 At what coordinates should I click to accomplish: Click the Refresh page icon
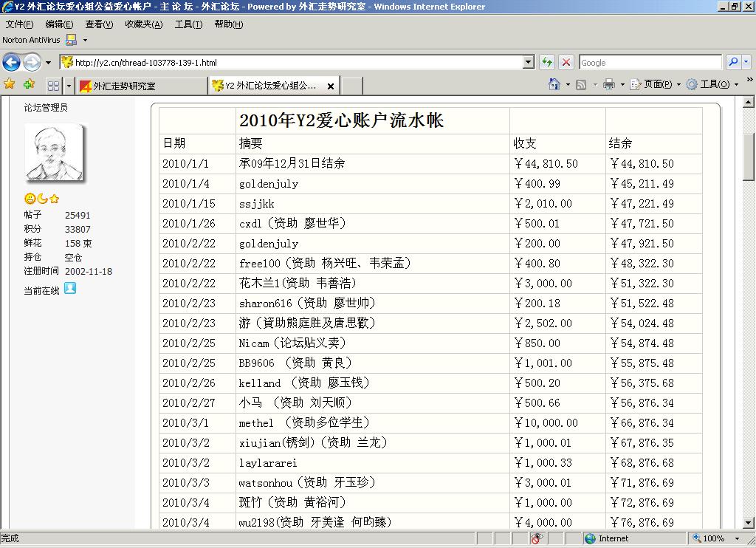[547, 62]
